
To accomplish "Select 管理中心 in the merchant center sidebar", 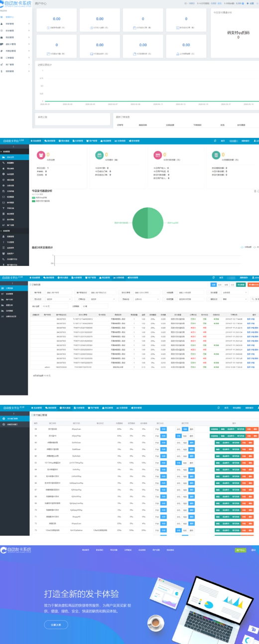I will (15, 16).
